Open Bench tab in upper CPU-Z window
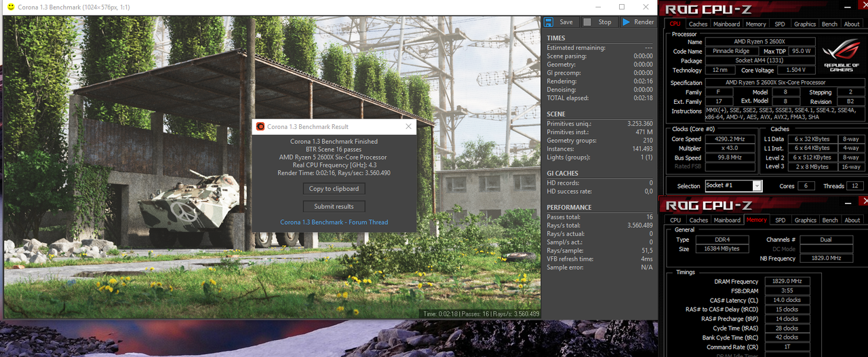This screenshot has height=357, width=868. click(829, 24)
